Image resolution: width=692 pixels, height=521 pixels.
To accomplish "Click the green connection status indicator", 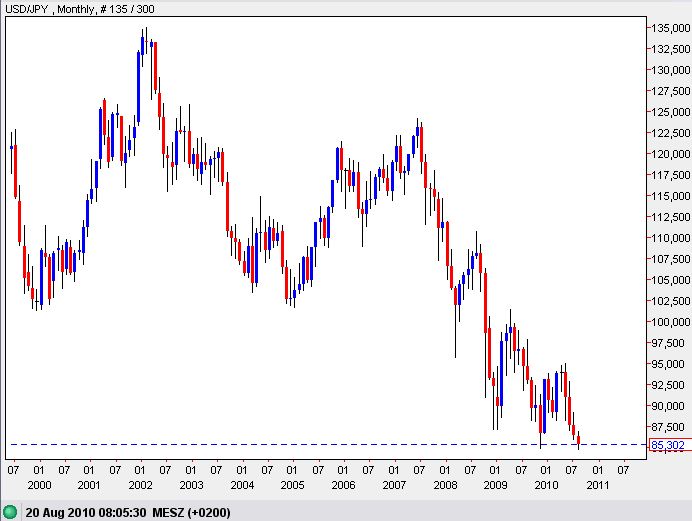I will coord(10,512).
